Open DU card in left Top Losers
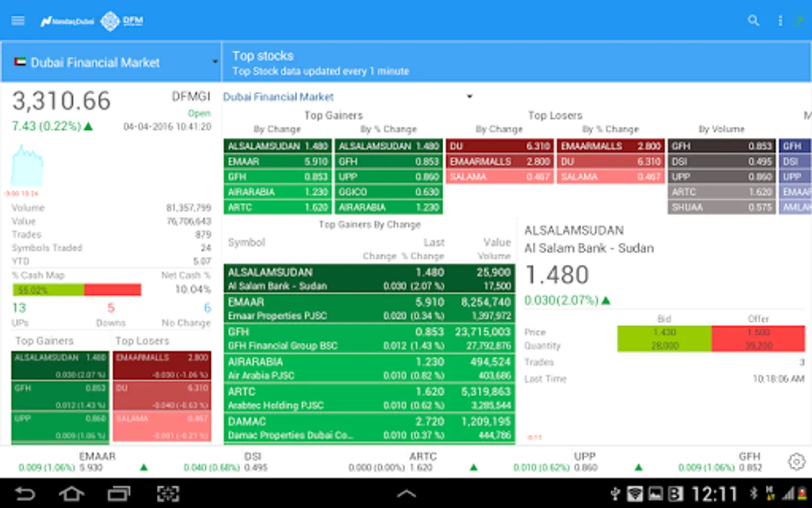 pyautogui.click(x=162, y=396)
